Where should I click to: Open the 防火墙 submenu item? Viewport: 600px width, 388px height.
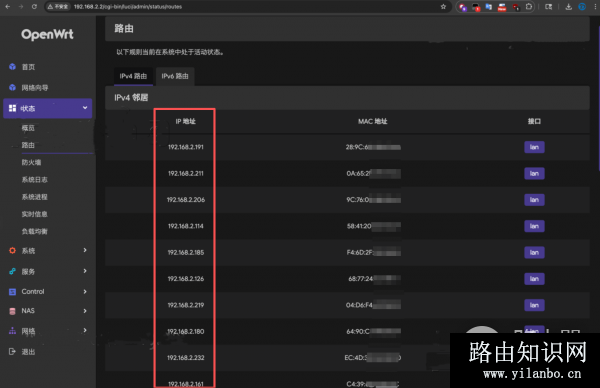(x=31, y=162)
